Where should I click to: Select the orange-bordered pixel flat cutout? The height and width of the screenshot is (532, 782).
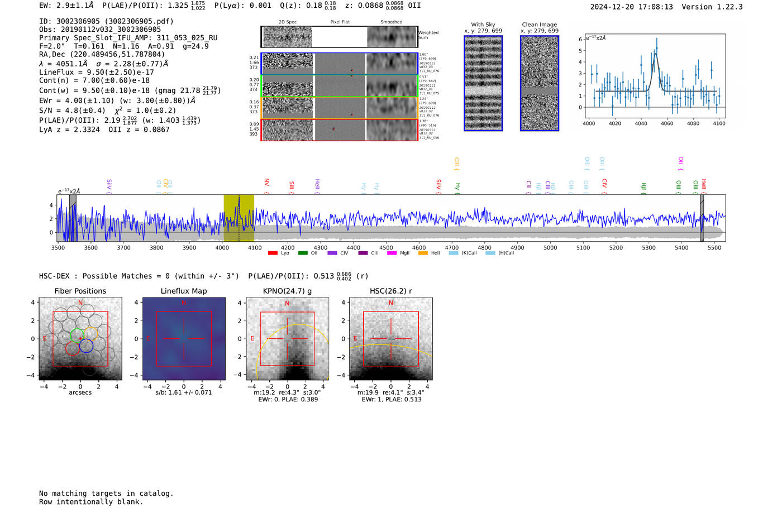pyautogui.click(x=340, y=108)
